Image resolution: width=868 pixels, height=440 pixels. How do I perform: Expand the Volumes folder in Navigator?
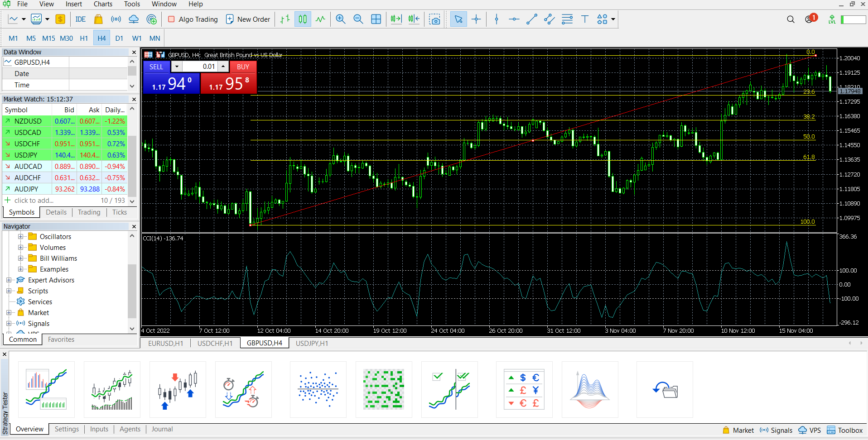pyautogui.click(x=20, y=247)
